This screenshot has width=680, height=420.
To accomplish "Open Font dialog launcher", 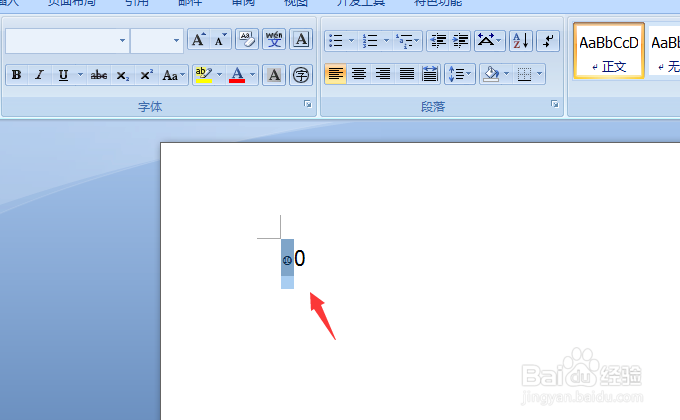I will point(307,104).
